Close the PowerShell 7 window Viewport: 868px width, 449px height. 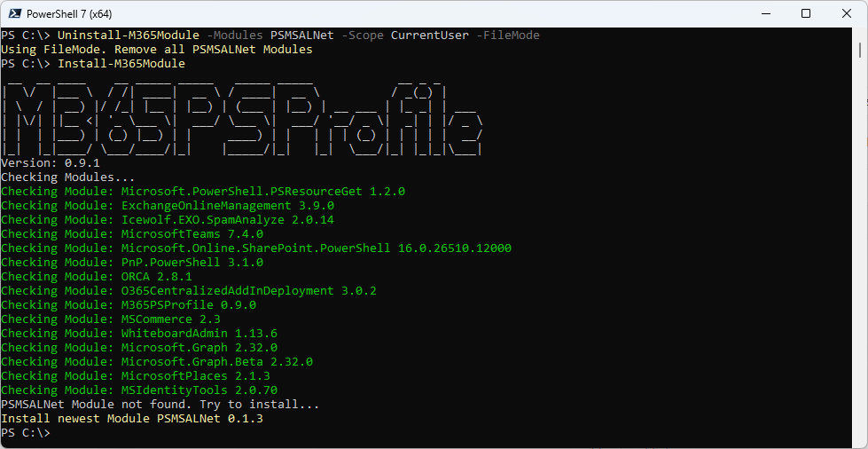pos(846,13)
